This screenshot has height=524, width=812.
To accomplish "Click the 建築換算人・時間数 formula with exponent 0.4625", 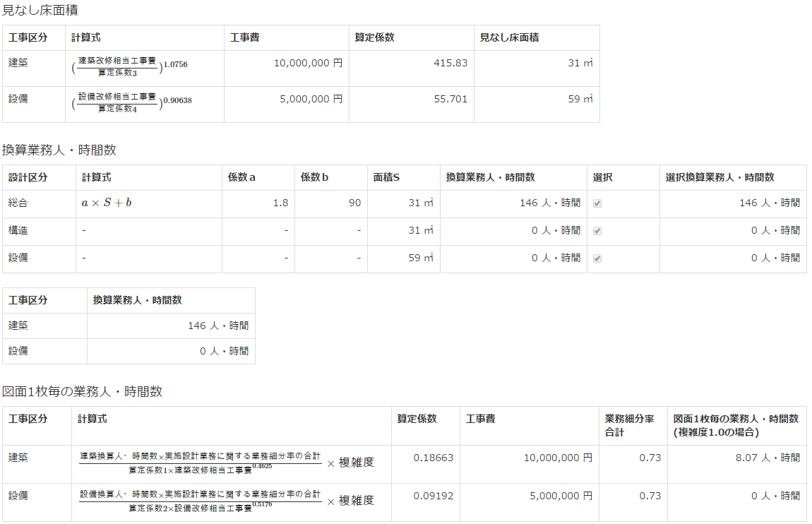I will [x=227, y=463].
